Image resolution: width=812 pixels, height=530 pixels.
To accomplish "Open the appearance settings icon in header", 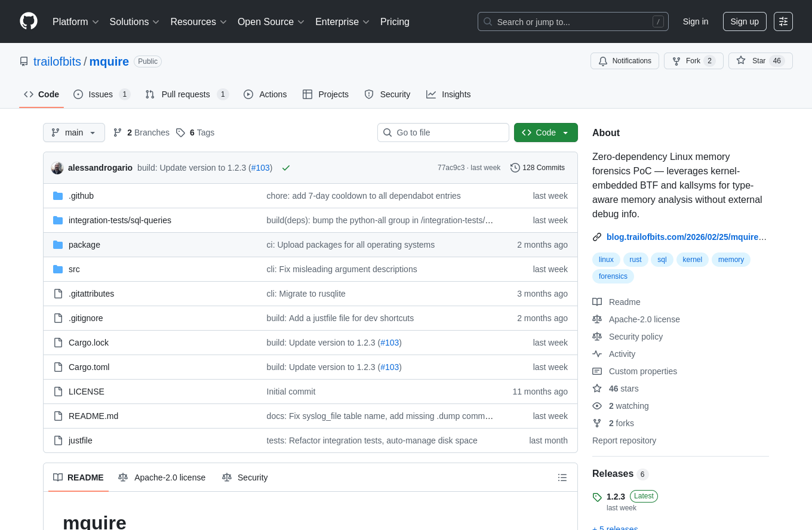I will point(783,21).
